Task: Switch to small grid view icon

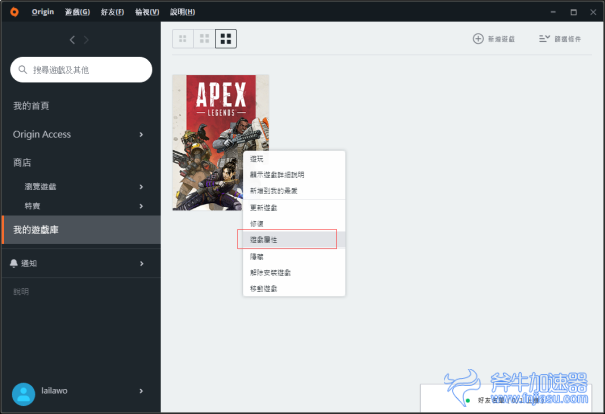Action: pos(183,39)
